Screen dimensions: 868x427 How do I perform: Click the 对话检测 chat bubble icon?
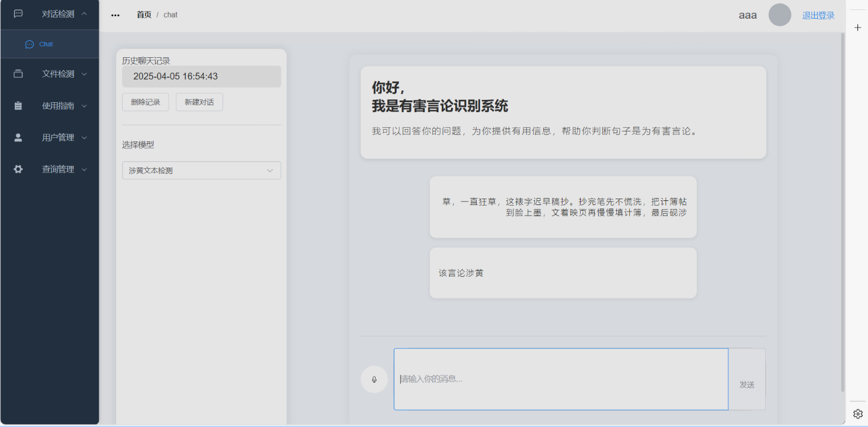(x=18, y=13)
